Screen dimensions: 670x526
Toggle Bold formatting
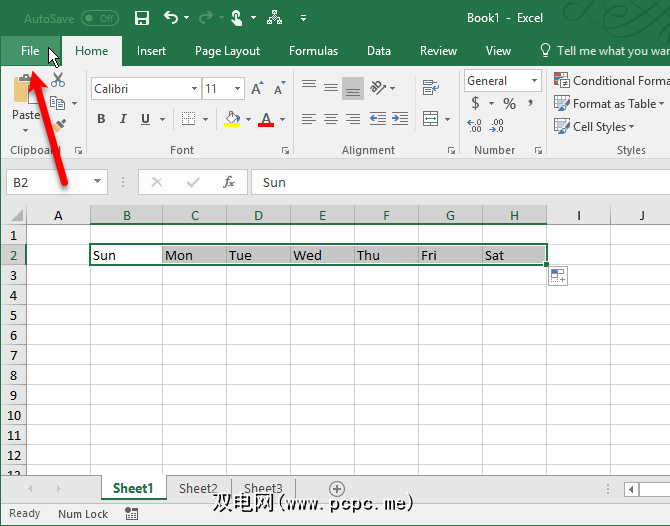tap(101, 119)
